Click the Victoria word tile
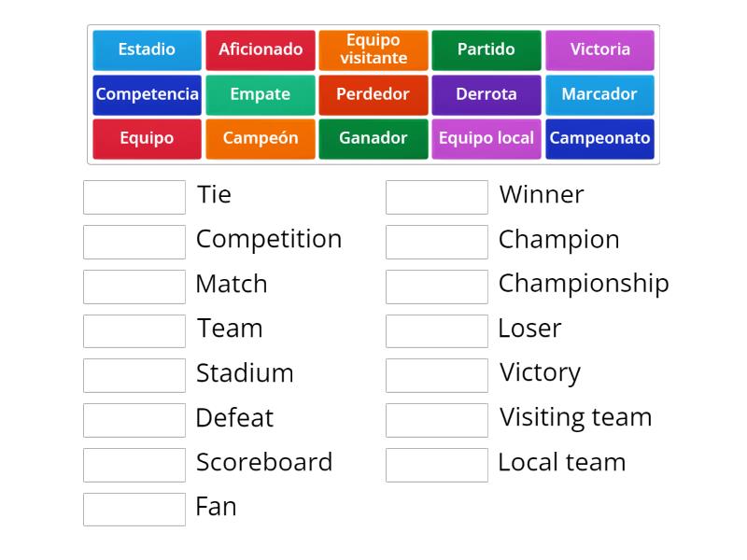747x560 pixels. pyautogui.click(x=600, y=50)
